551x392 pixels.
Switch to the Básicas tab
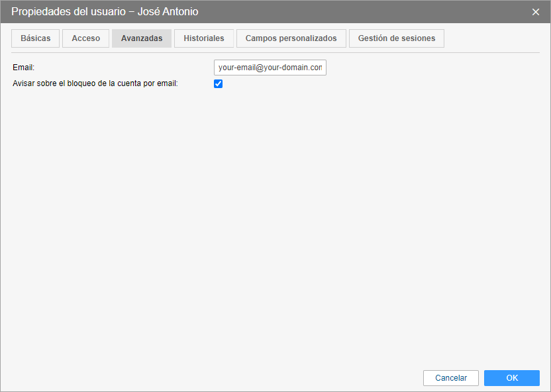[x=36, y=38]
